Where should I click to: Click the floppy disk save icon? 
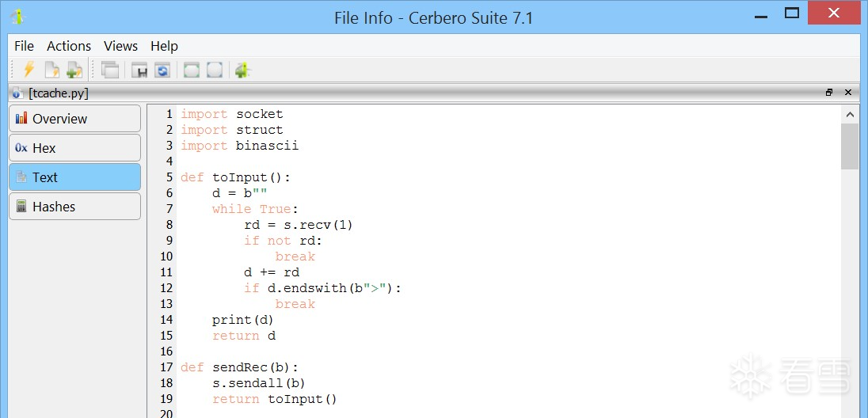(140, 70)
